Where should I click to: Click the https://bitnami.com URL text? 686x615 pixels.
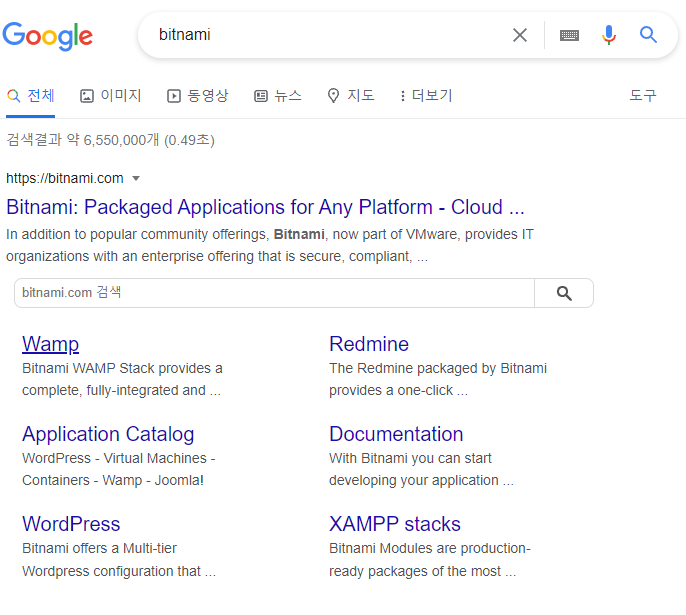(65, 178)
